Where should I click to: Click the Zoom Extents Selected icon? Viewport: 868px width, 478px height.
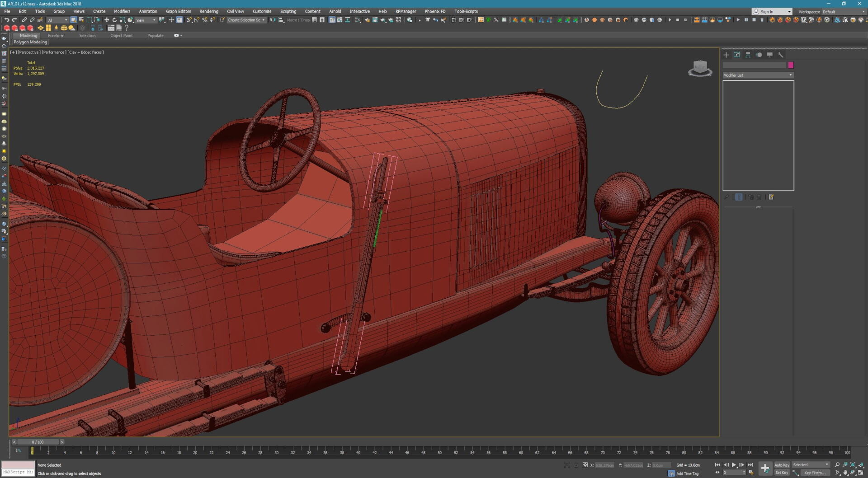pyautogui.click(x=853, y=465)
